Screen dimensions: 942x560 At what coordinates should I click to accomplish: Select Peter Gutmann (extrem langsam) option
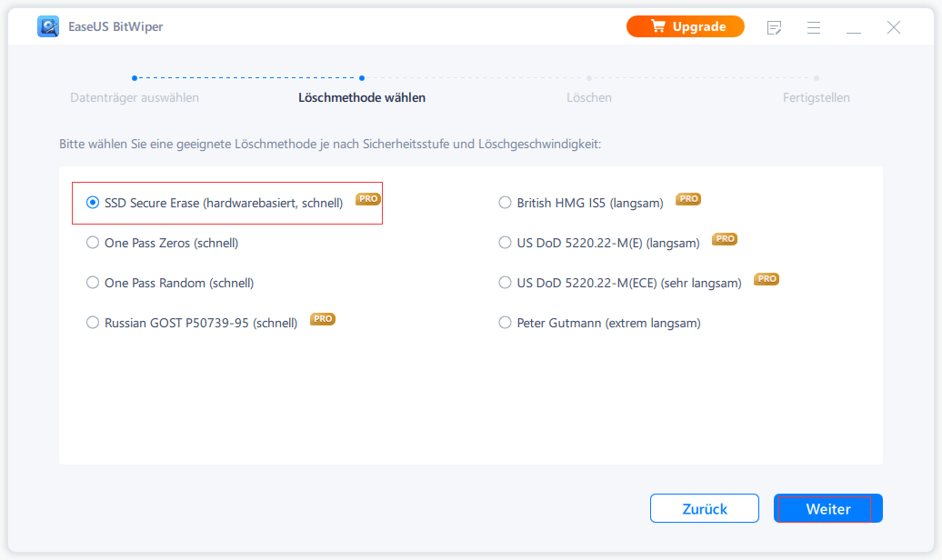point(506,323)
